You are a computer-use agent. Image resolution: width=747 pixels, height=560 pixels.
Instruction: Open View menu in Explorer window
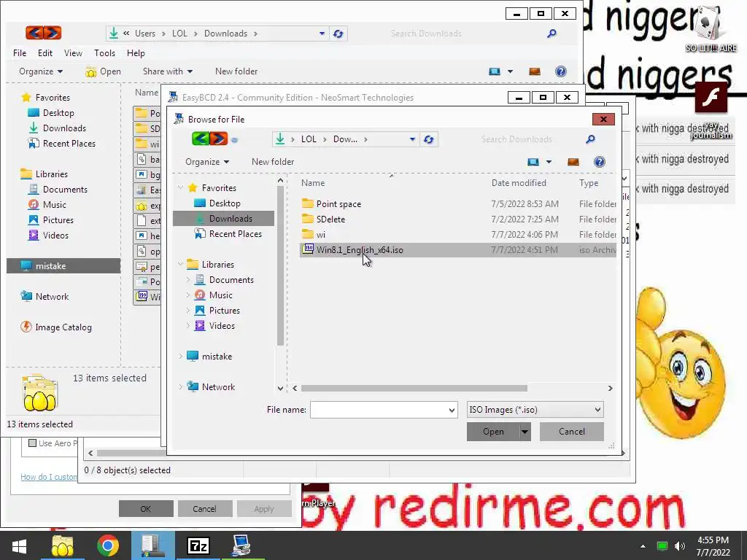tap(73, 52)
